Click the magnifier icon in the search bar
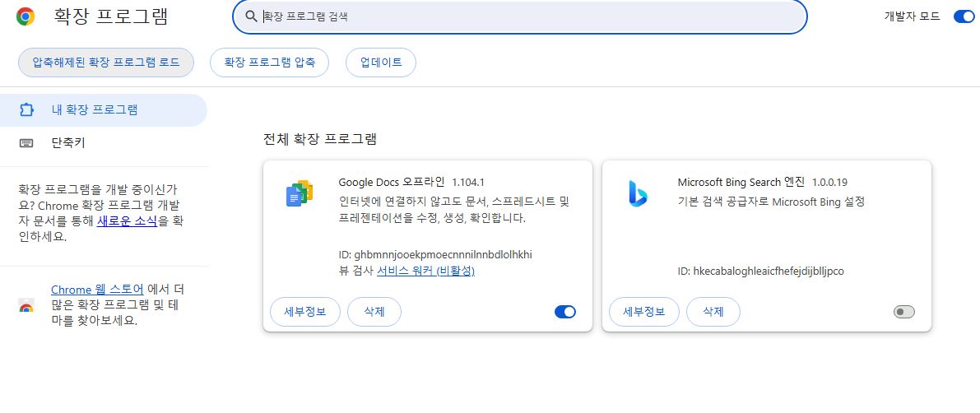 (251, 16)
